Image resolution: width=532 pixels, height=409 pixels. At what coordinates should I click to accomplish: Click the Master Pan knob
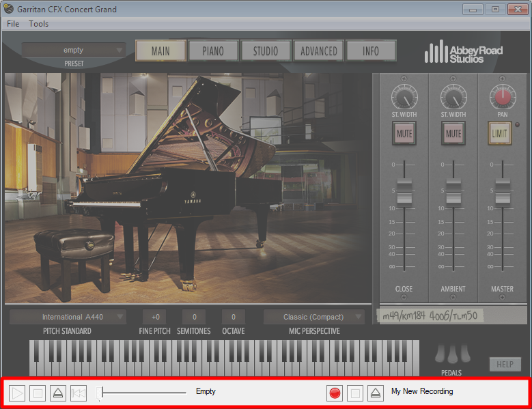coord(503,97)
